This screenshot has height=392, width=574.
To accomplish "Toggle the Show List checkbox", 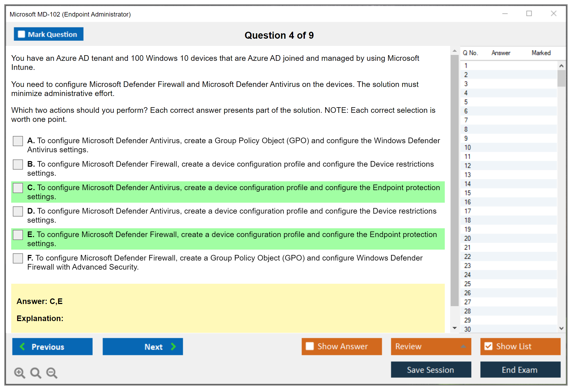I will tap(488, 346).
